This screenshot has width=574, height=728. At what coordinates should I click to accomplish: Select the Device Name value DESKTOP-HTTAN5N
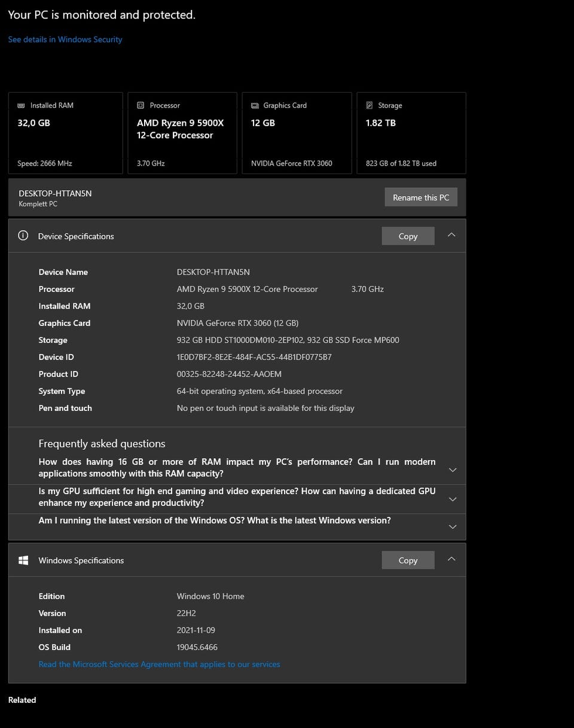tap(213, 272)
